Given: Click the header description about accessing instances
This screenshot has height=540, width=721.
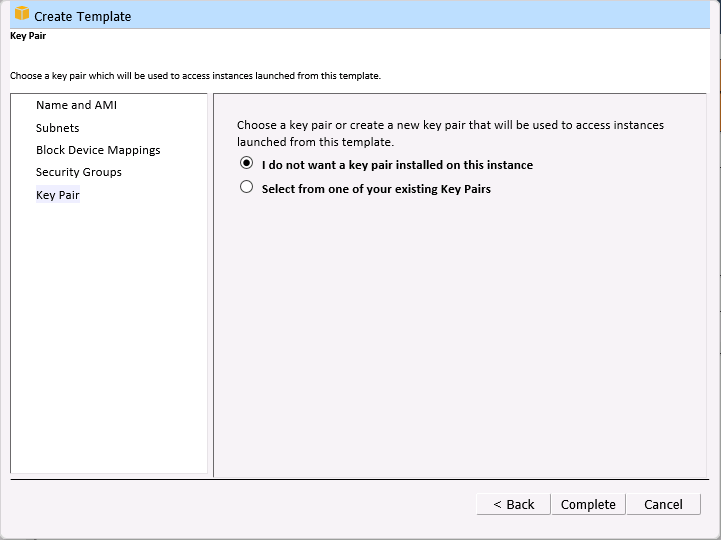Looking at the screenshot, I should coord(195,75).
